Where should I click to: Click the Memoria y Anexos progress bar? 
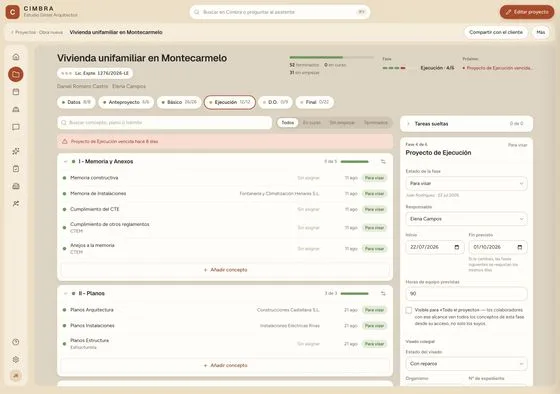[x=354, y=161]
